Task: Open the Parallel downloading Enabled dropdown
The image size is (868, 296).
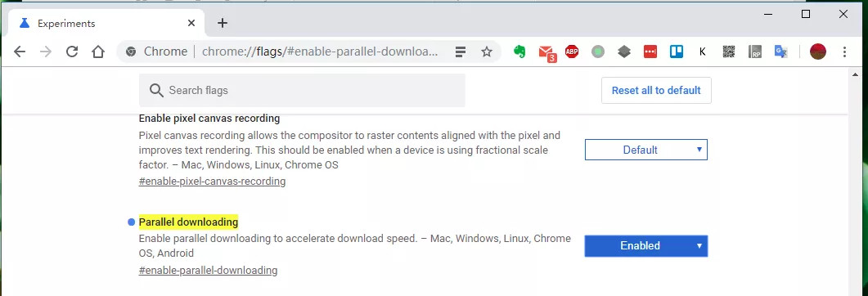Action: pos(646,245)
